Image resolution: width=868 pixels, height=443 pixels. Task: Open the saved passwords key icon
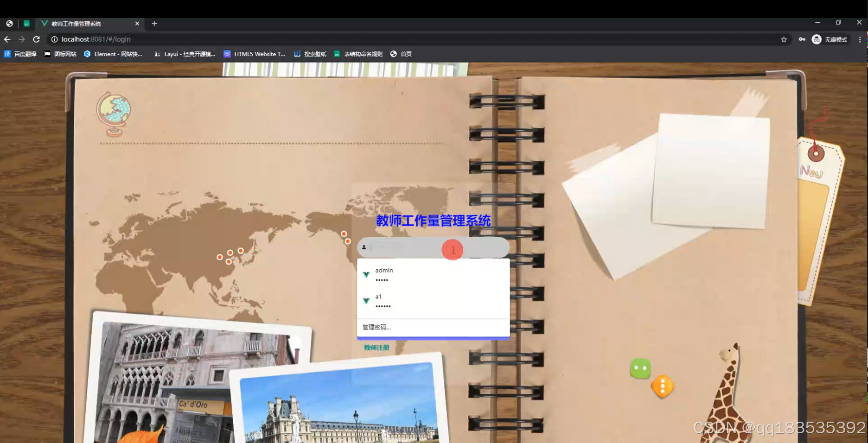802,39
